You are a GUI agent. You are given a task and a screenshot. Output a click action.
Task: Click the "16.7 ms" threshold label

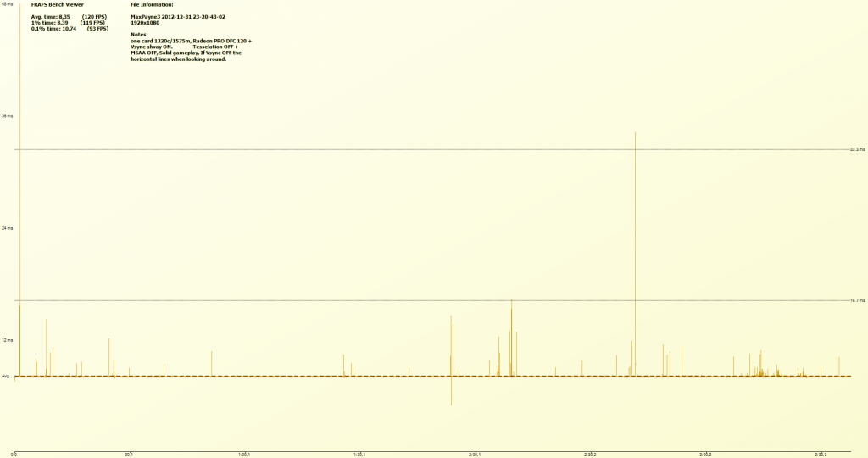[x=858, y=301]
